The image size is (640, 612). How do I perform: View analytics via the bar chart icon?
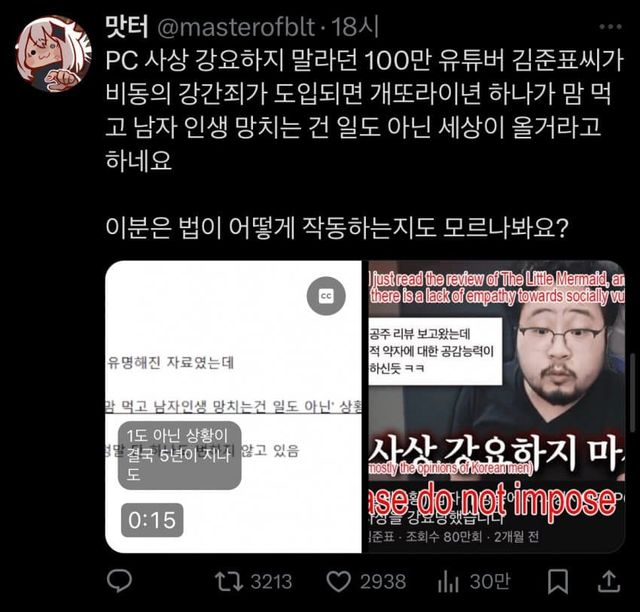(x=448, y=582)
